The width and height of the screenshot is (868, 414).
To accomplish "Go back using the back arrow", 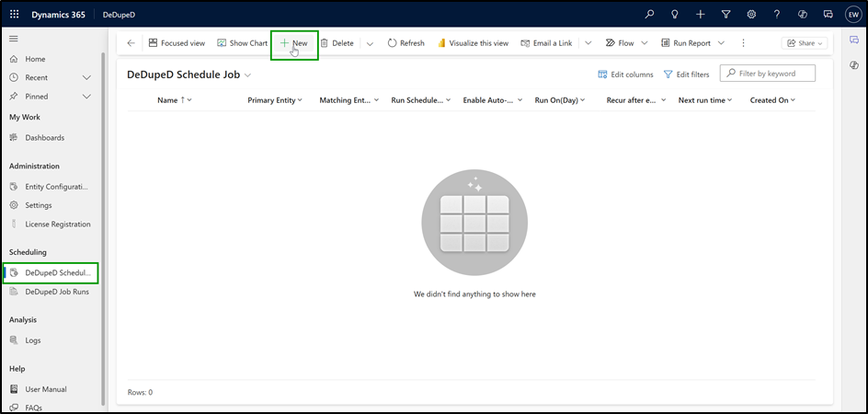I will [131, 43].
